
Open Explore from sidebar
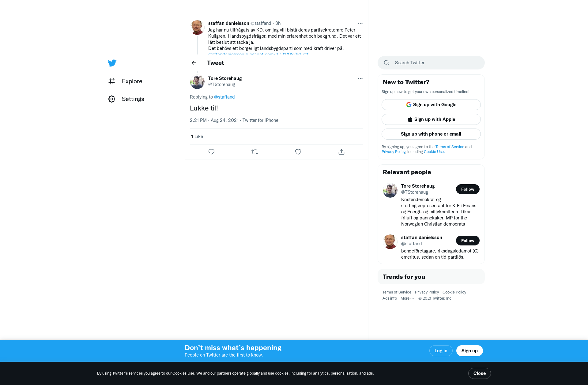pos(125,81)
